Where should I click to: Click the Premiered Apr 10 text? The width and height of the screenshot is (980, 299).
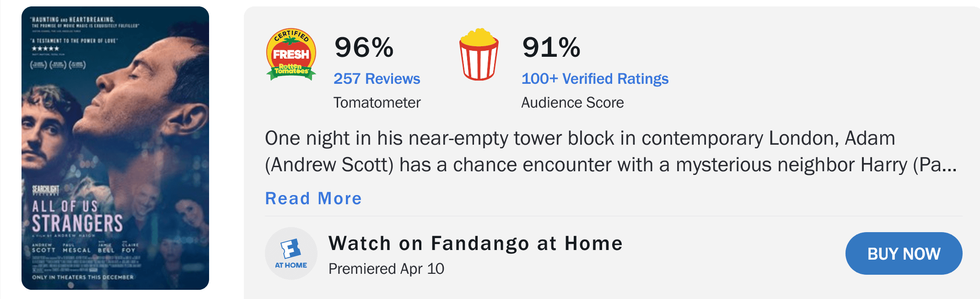click(386, 269)
